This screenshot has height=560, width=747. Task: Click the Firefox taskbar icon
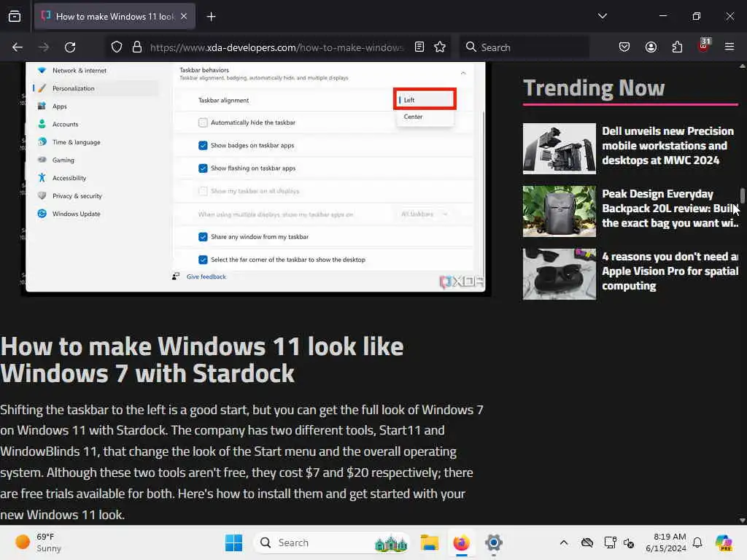pyautogui.click(x=461, y=542)
